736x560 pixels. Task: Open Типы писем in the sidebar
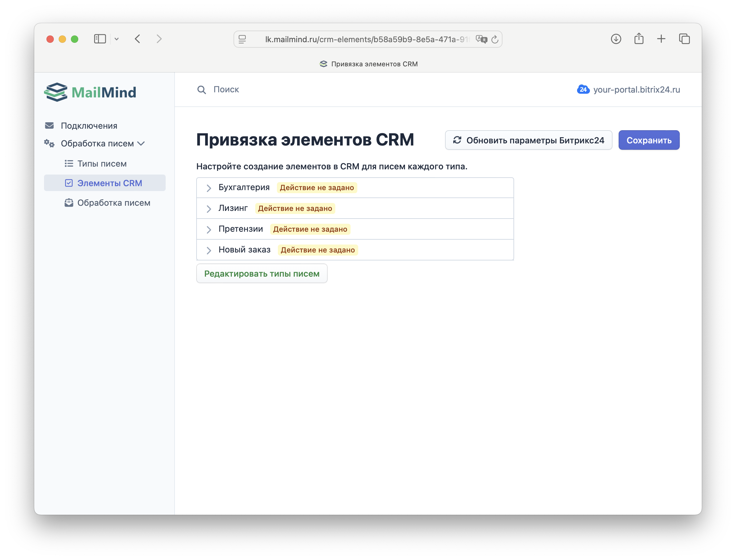[x=102, y=164]
